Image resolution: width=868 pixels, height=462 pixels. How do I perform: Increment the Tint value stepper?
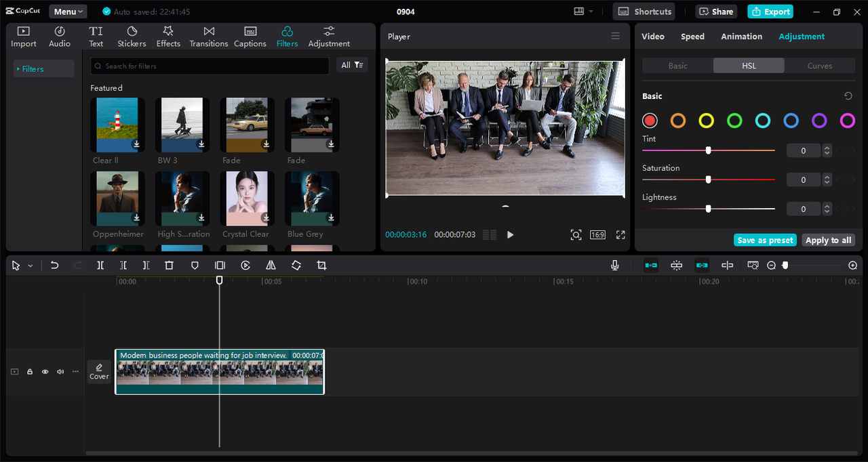(x=827, y=148)
